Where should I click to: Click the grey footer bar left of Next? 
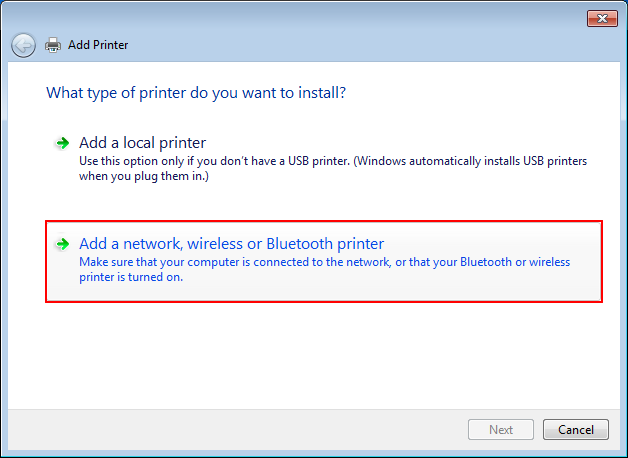click(x=236, y=430)
